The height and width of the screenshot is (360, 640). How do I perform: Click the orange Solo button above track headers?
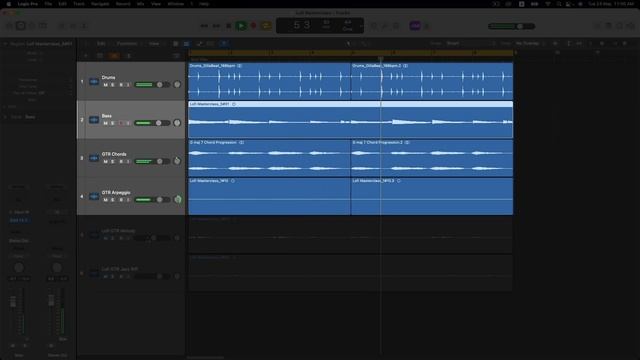point(115,56)
